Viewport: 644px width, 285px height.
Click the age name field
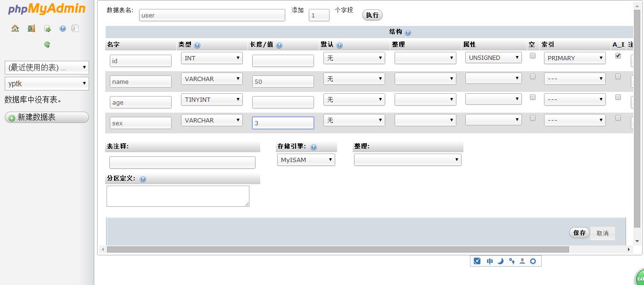click(x=140, y=102)
